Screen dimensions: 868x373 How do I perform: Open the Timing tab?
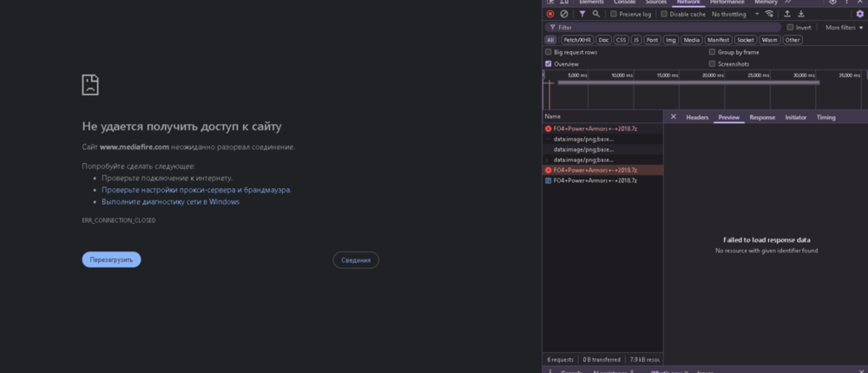(826, 117)
